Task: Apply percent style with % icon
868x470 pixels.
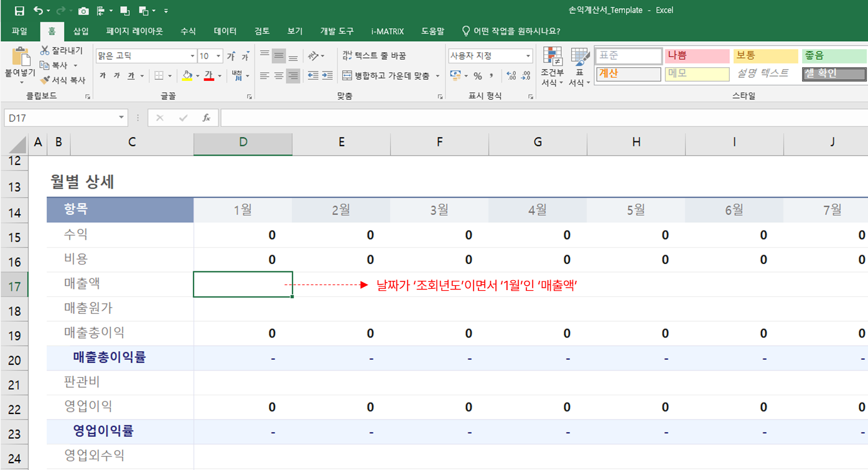Action: (x=477, y=76)
